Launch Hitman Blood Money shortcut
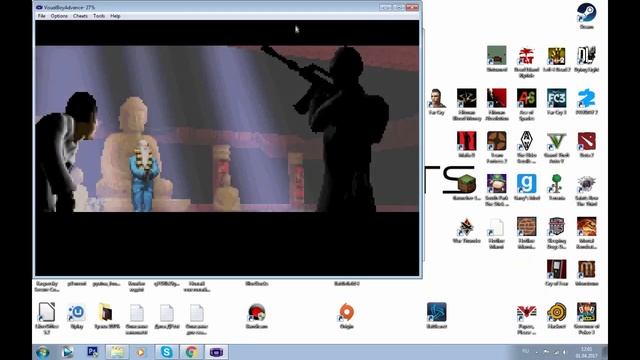This screenshot has height=360, width=640. [x=467, y=104]
